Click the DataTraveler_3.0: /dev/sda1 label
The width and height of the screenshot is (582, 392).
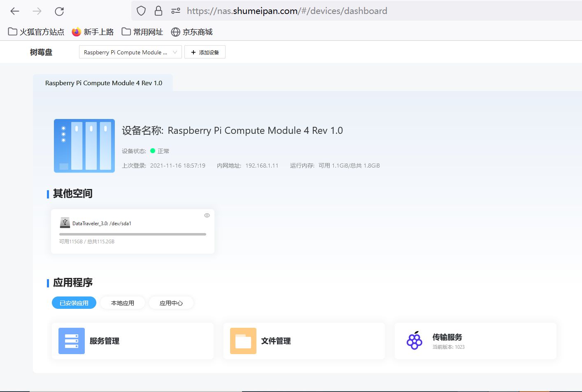point(102,224)
